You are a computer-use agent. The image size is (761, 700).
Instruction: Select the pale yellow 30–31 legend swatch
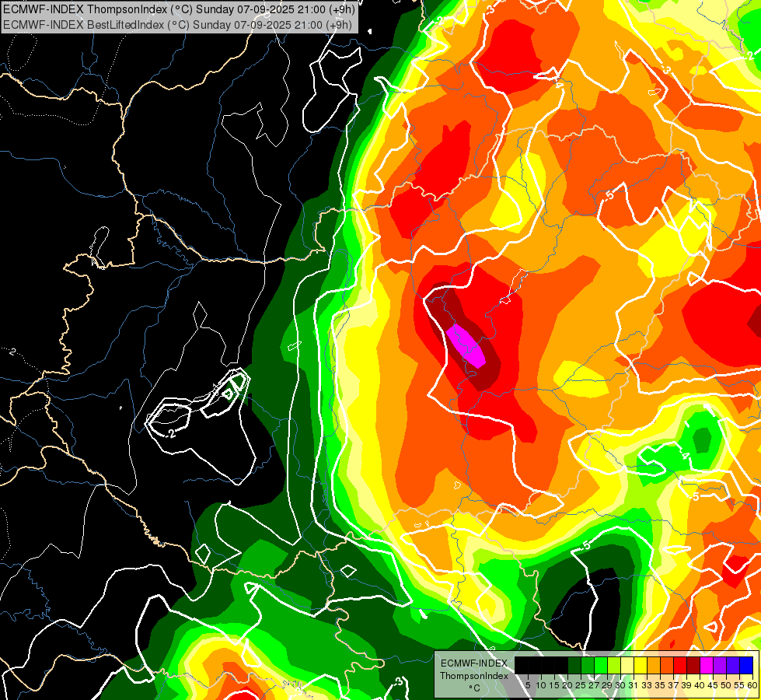627,665
